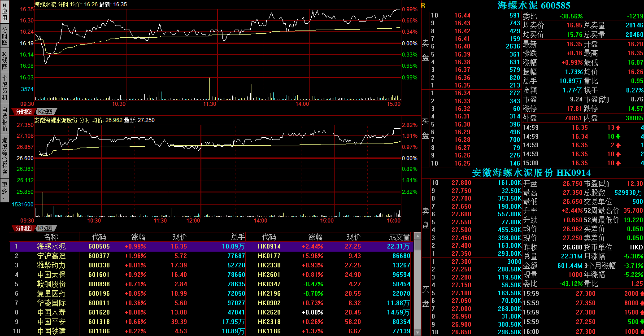Select the 潍柴动力 stock row
The width and height of the screenshot is (644, 336).
(x=211, y=266)
